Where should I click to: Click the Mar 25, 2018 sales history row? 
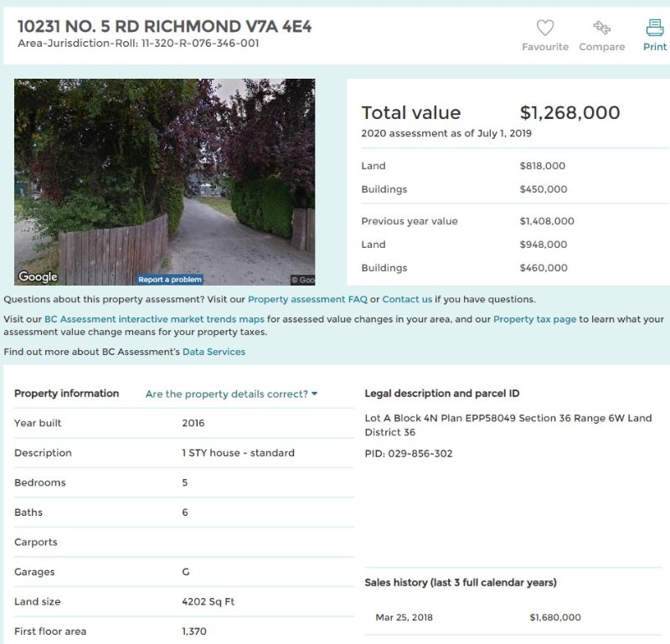513,617
